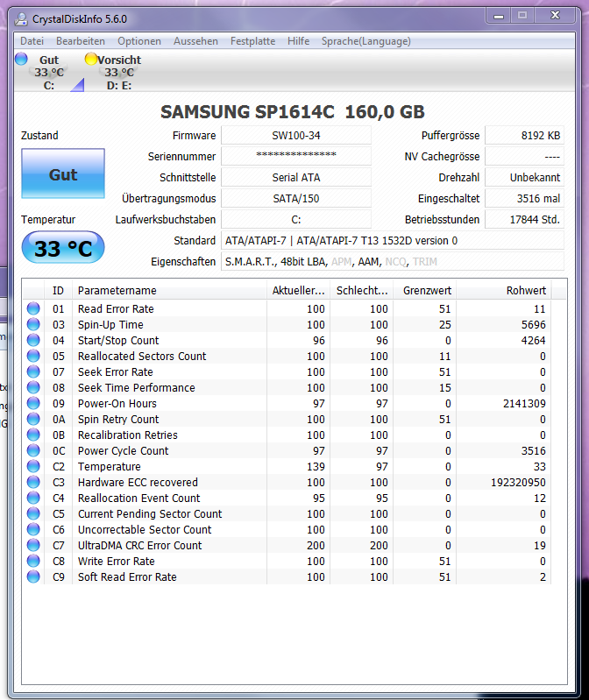Screen dimensions: 589x700
Task: Click the status icon for Spin Retry Count
Action: [x=33, y=419]
